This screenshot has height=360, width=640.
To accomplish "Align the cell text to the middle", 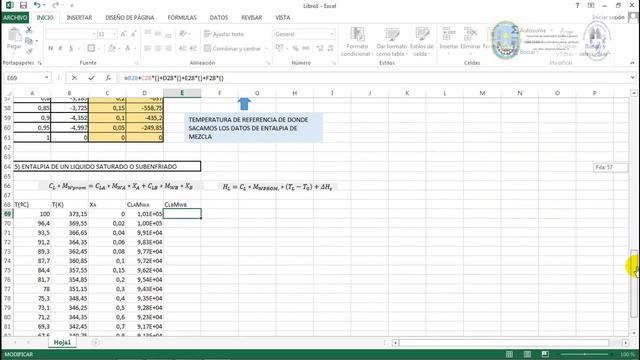I will click(158, 34).
